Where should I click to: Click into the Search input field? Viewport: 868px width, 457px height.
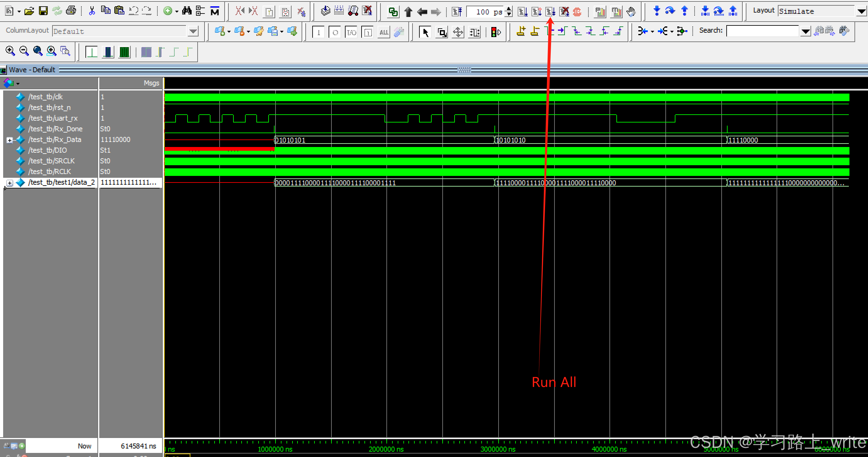click(x=762, y=31)
